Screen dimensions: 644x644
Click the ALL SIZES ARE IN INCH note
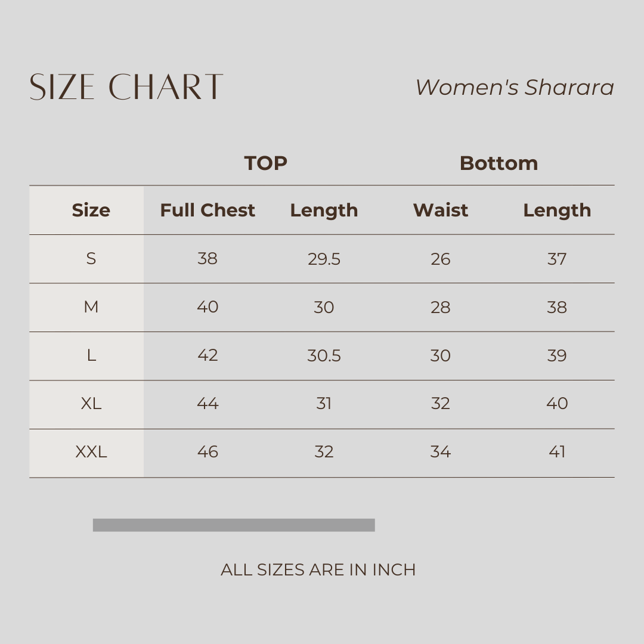point(318,569)
